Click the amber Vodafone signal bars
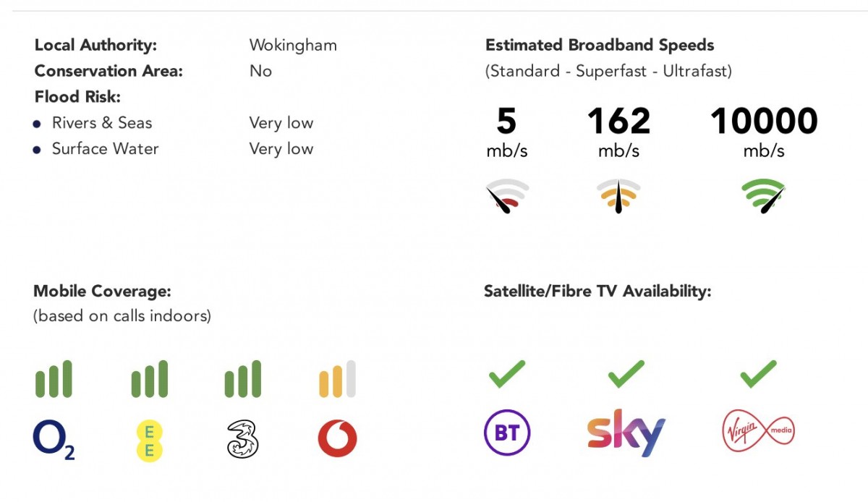Viewport: 868px width, 502px height. (x=337, y=380)
